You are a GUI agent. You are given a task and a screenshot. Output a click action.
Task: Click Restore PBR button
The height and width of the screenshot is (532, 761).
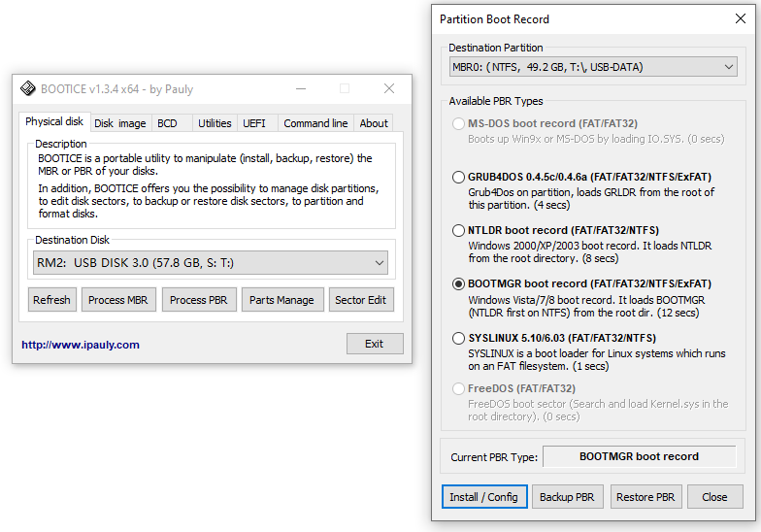pos(645,497)
